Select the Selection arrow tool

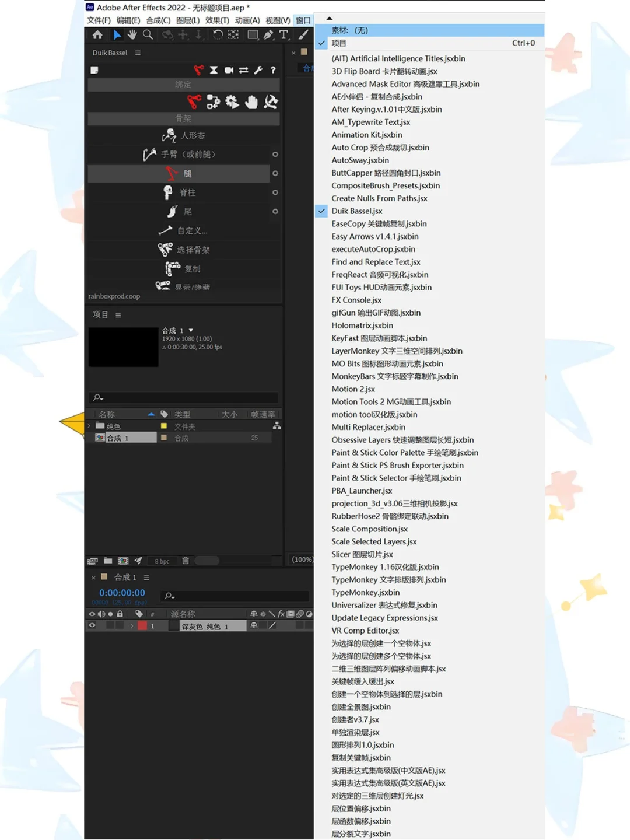117,35
